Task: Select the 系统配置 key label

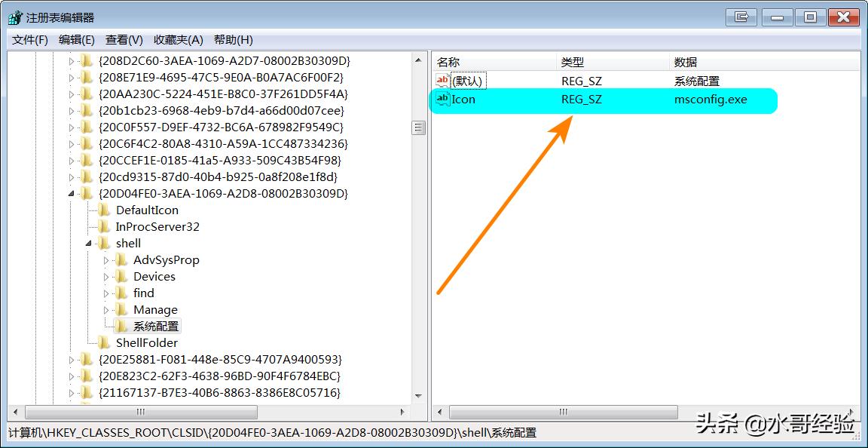Action: click(x=156, y=326)
